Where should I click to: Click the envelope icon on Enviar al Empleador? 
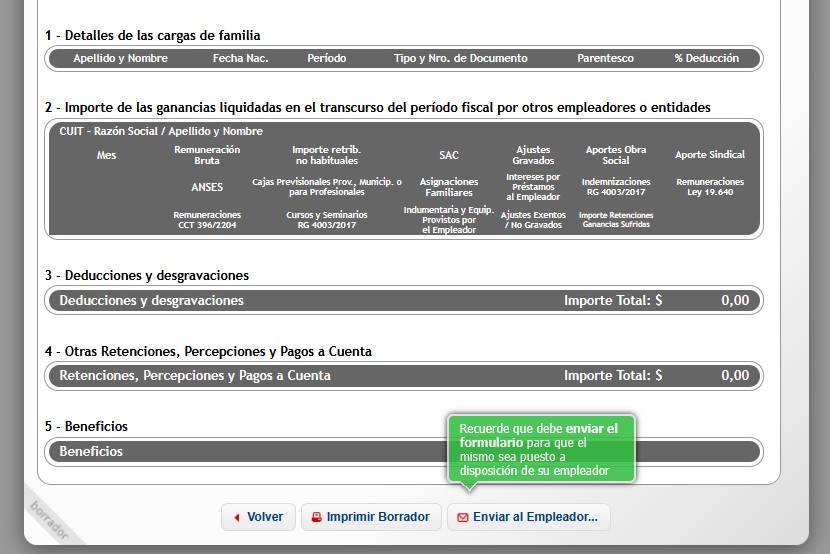pyautogui.click(x=462, y=517)
